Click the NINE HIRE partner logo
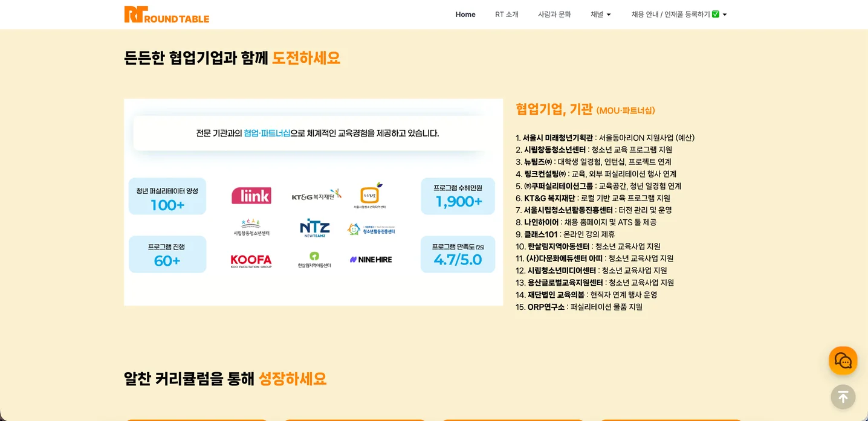 (x=371, y=259)
